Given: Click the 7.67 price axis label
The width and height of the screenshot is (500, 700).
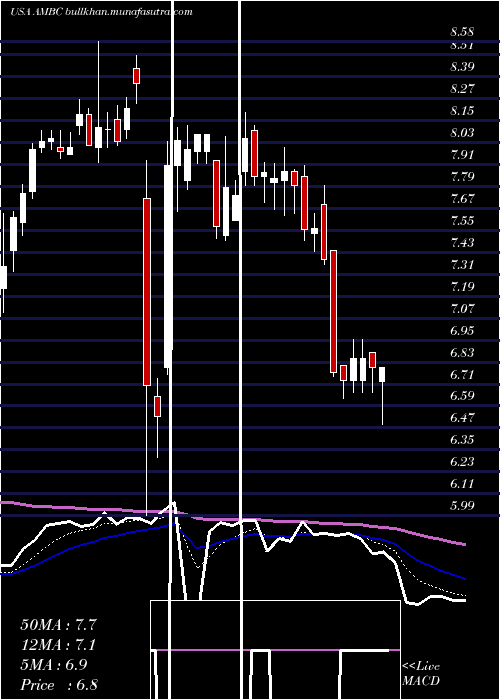Looking at the screenshot, I should point(462,198).
